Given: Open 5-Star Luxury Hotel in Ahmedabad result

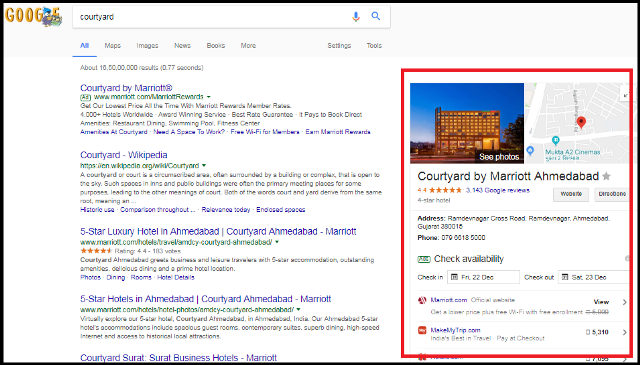Looking at the screenshot, I should 218,232.
